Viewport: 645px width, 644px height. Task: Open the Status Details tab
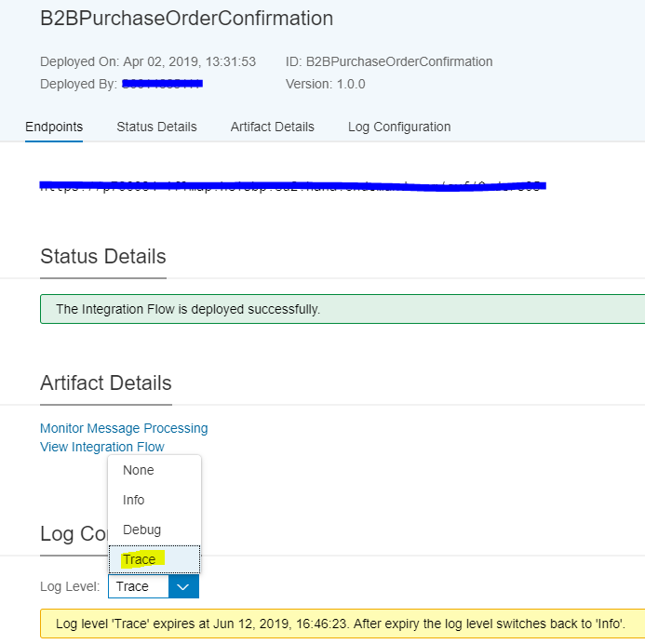coord(156,127)
